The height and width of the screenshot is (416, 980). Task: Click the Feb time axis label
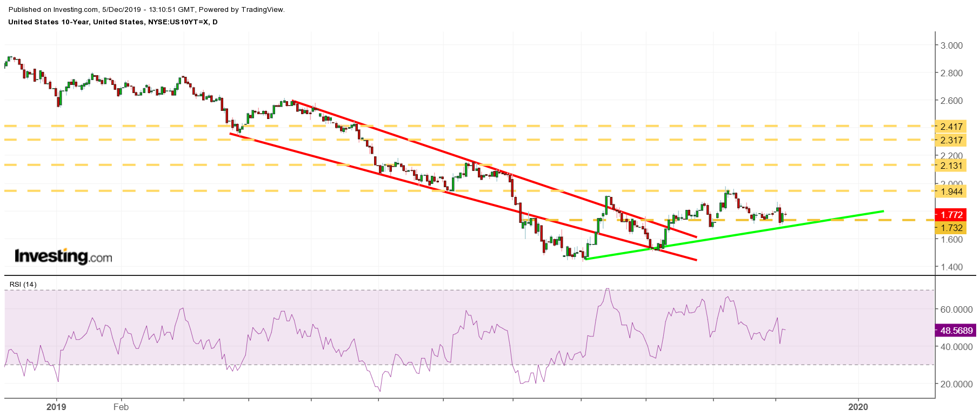coord(121,407)
